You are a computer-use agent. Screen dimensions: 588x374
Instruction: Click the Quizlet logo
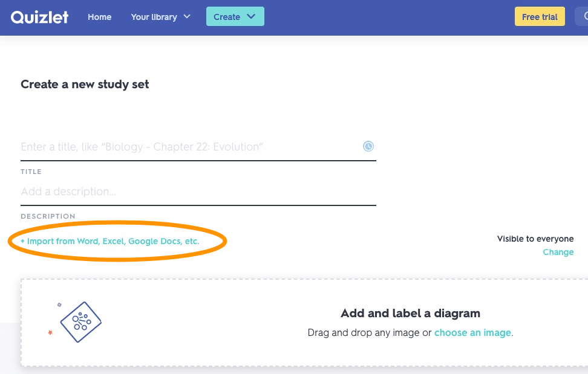coord(40,17)
